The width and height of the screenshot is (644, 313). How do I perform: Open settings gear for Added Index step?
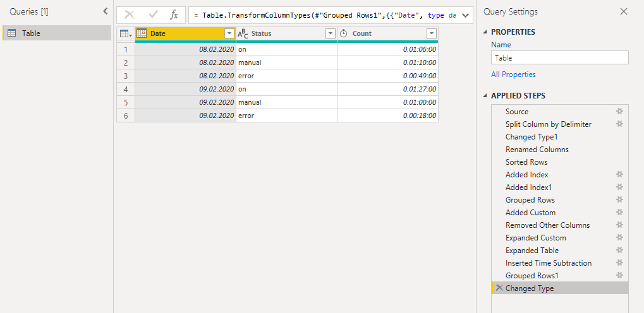tap(620, 174)
